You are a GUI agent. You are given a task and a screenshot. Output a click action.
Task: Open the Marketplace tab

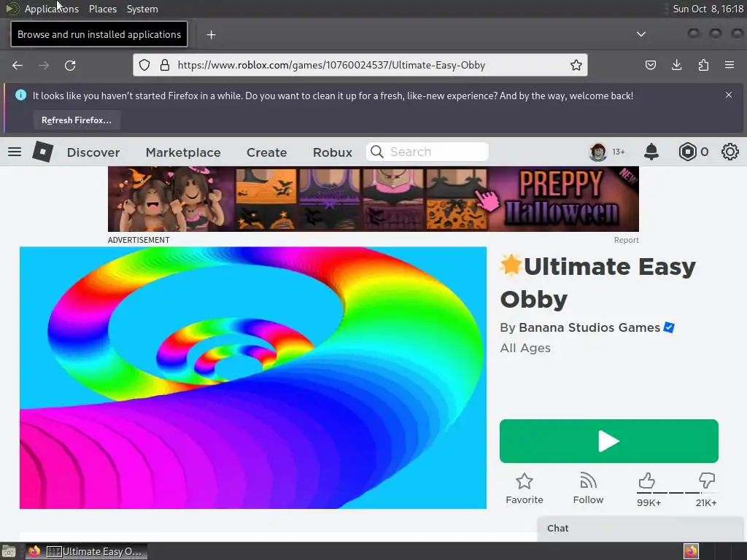point(183,152)
